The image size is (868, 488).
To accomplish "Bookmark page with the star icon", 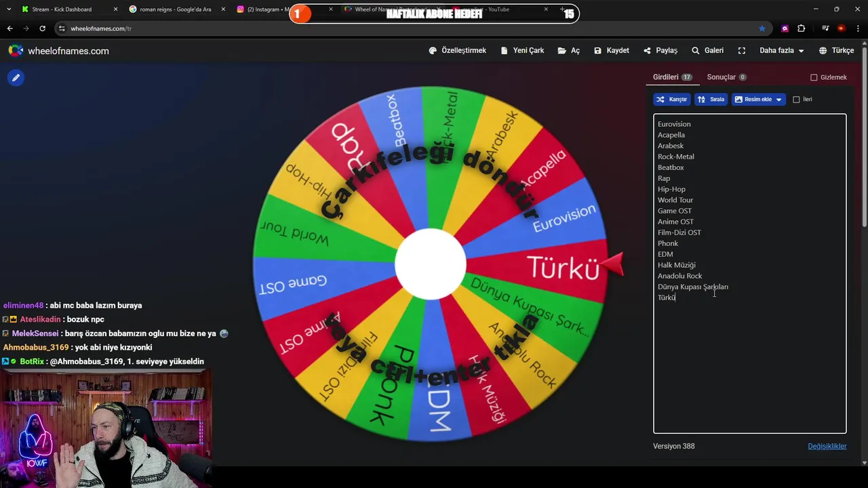I will [762, 28].
